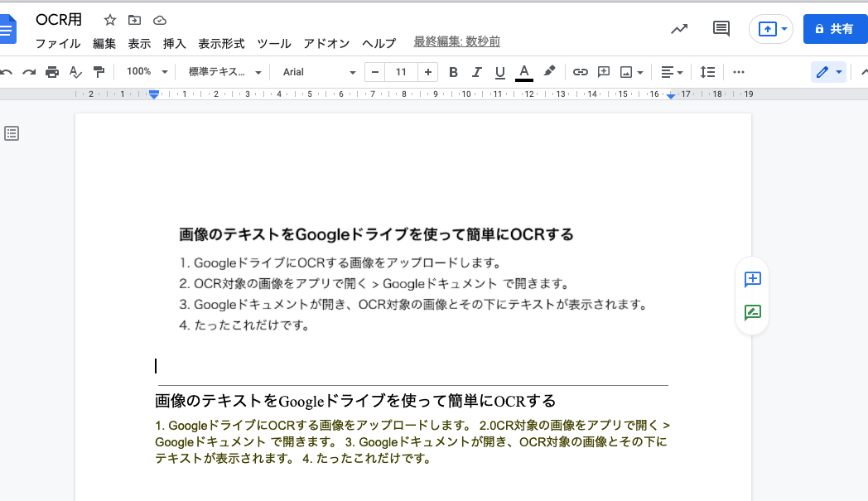Open the 表示 menu
This screenshot has height=501, width=868.
(x=139, y=43)
